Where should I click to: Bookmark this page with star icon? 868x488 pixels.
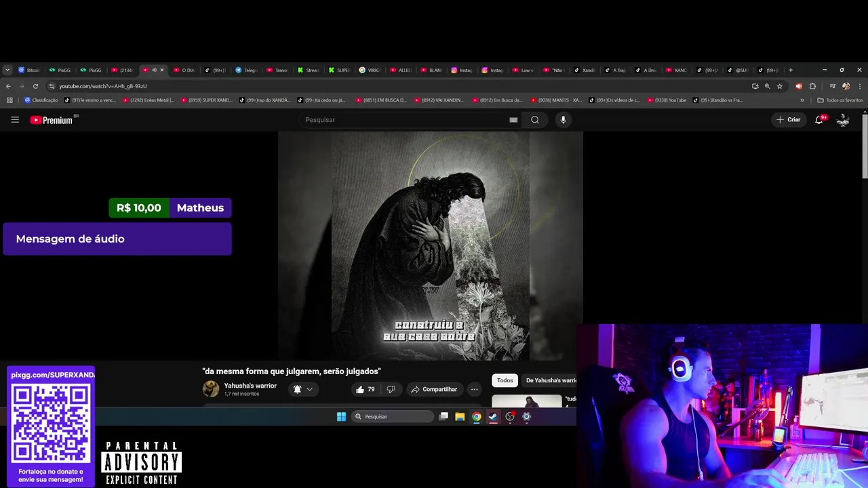click(x=780, y=86)
